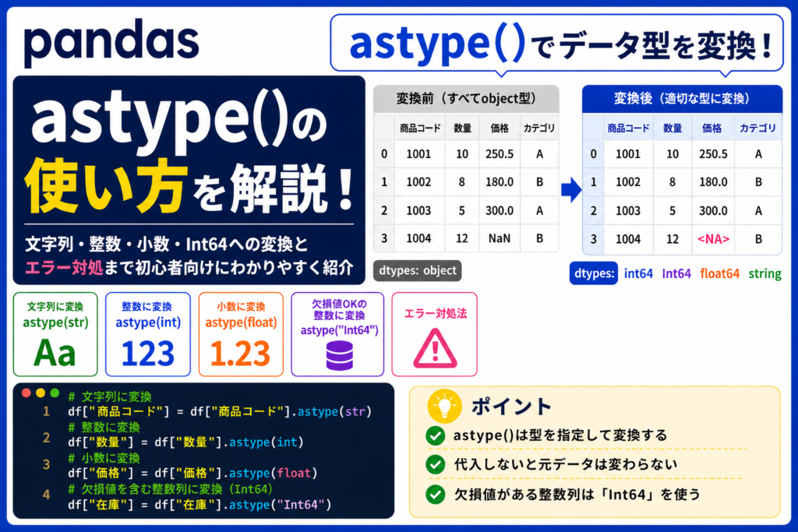Screen dimensions: 798x532
Task: Click the NaN cell in the 変換前 table
Action: click(500, 238)
